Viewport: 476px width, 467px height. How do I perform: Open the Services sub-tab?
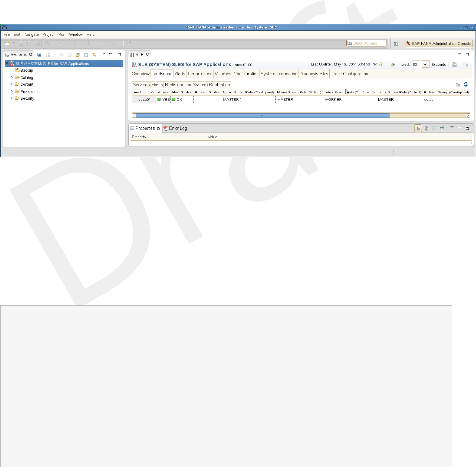pos(141,85)
